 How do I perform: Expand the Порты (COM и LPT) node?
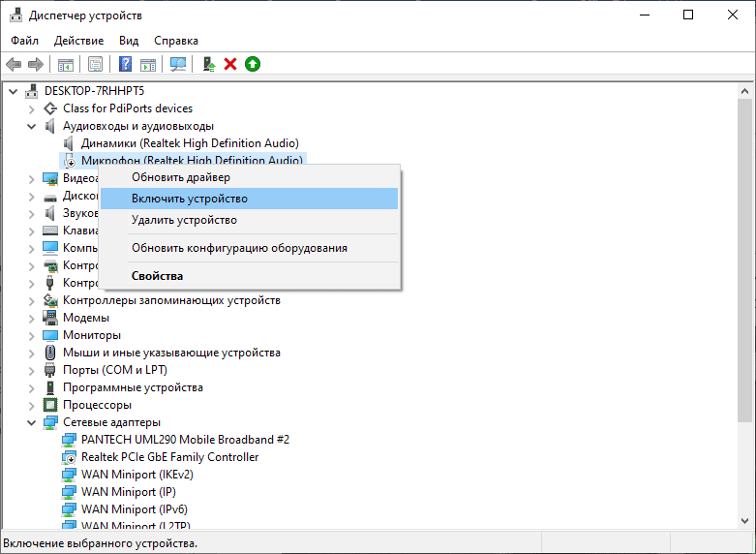tap(32, 371)
